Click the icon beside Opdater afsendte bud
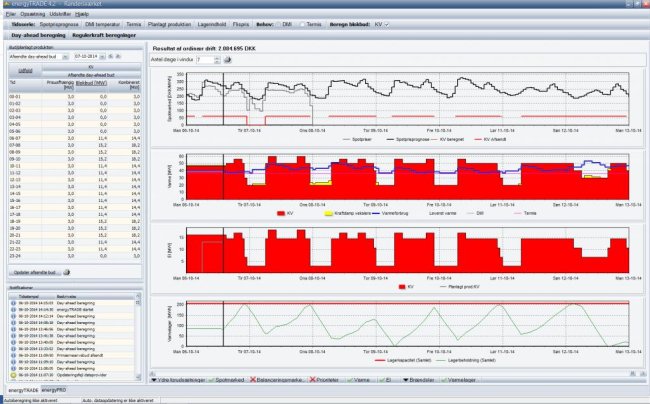Viewport: 650px width, 404px height. 67,272
